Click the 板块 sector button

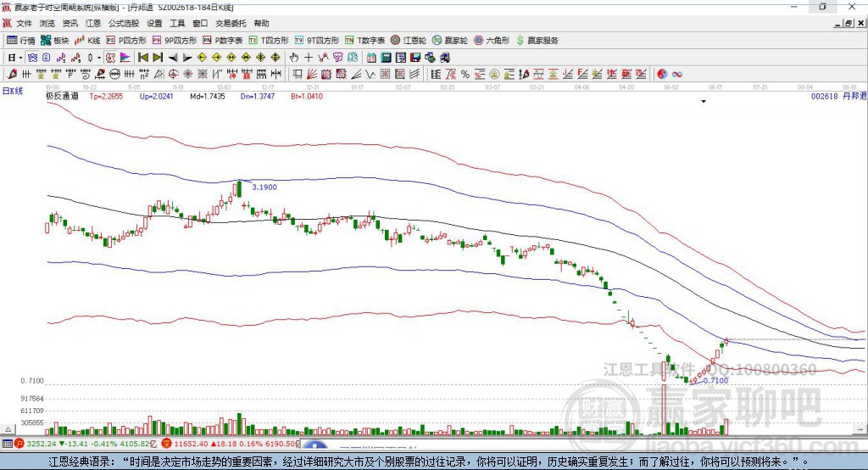[x=55, y=41]
